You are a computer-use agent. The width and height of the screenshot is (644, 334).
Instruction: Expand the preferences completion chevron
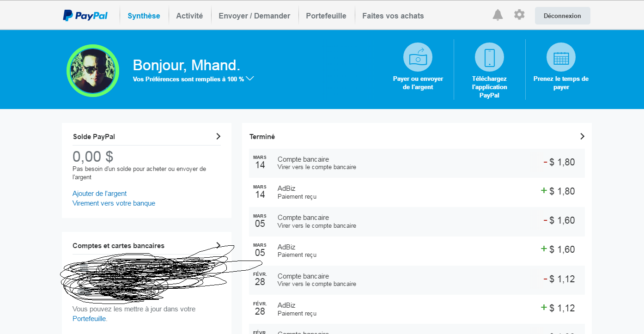250,79
